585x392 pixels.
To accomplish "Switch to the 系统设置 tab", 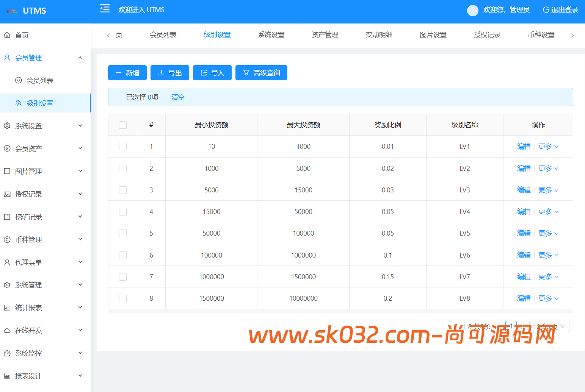I will click(x=271, y=35).
